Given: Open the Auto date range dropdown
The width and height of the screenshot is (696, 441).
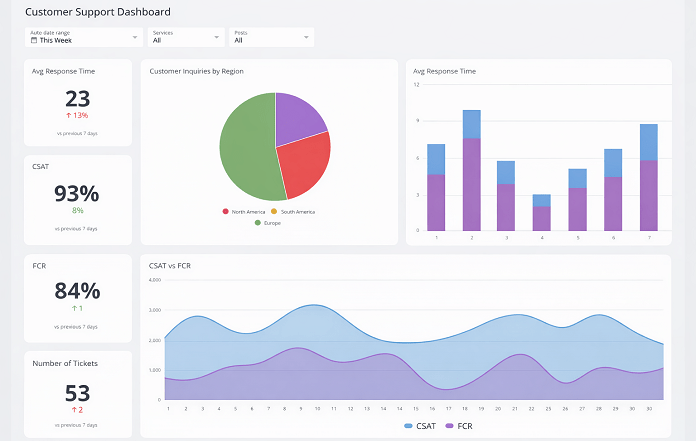Looking at the screenshot, I should (x=83, y=37).
